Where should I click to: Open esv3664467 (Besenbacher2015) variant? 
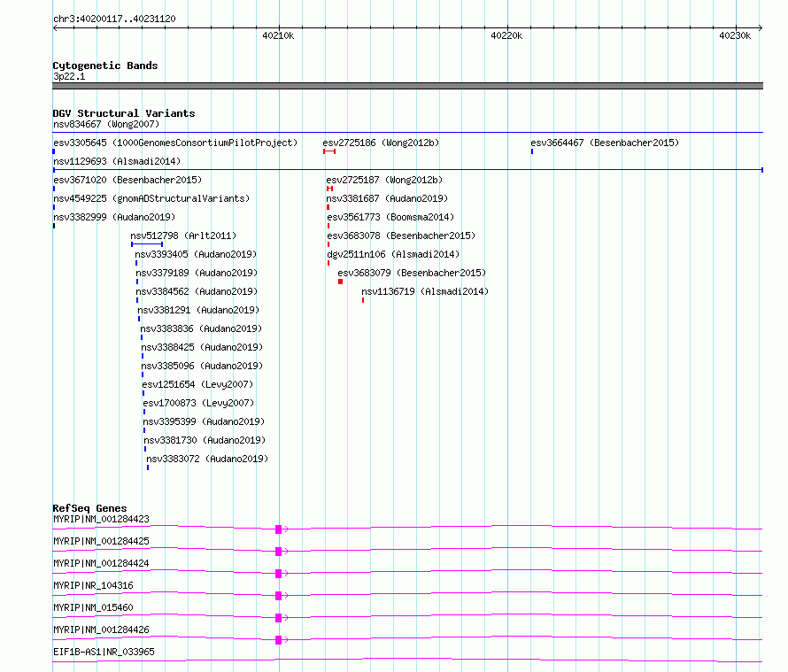tap(605, 143)
